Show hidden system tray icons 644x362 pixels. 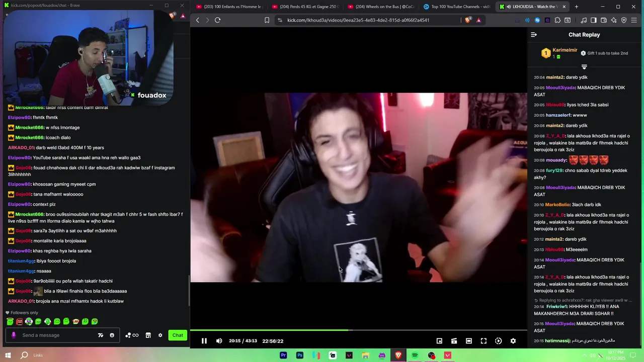coord(585,355)
